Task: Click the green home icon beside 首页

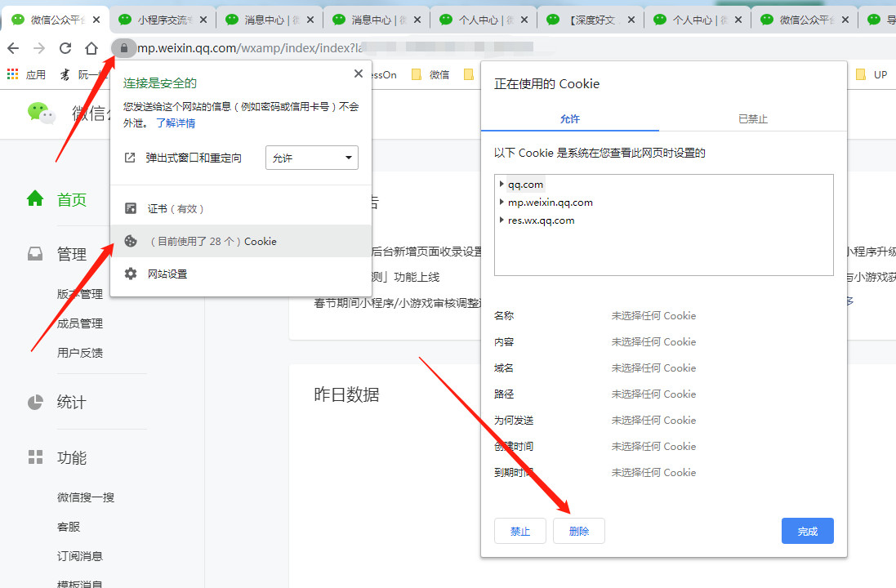Action: point(35,198)
